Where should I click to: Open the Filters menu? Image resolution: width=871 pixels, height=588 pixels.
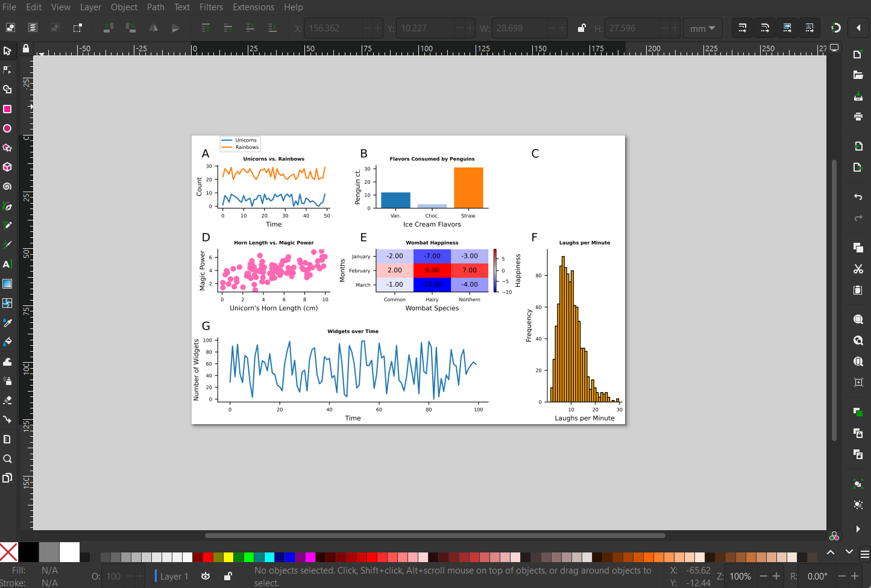[x=211, y=7]
